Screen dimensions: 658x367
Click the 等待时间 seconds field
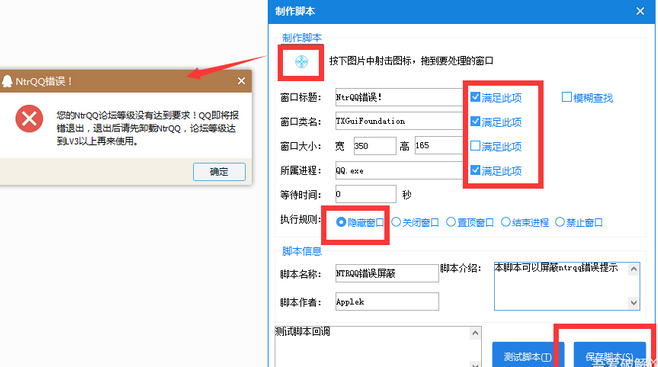tap(366, 194)
